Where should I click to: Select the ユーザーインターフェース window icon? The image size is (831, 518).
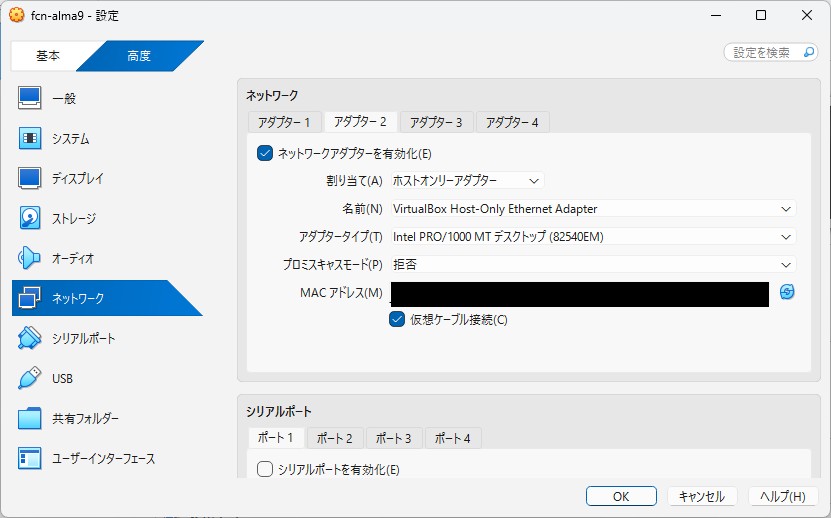click(x=29, y=458)
